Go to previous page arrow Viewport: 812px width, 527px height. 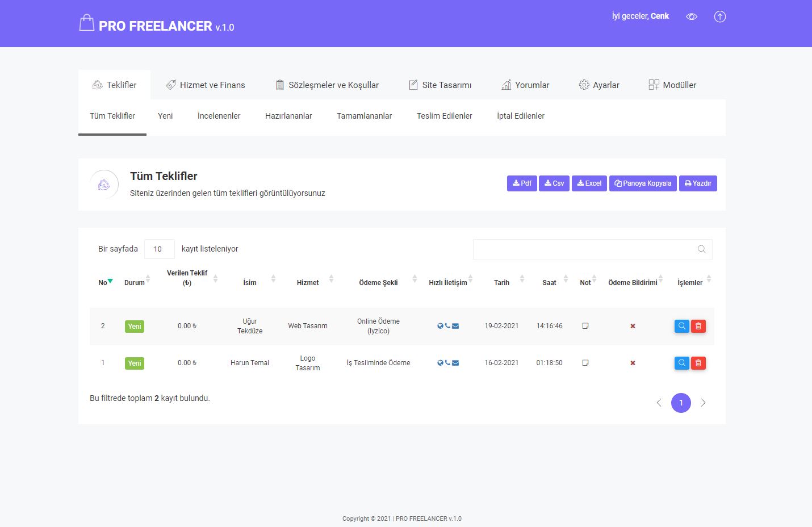coord(659,403)
